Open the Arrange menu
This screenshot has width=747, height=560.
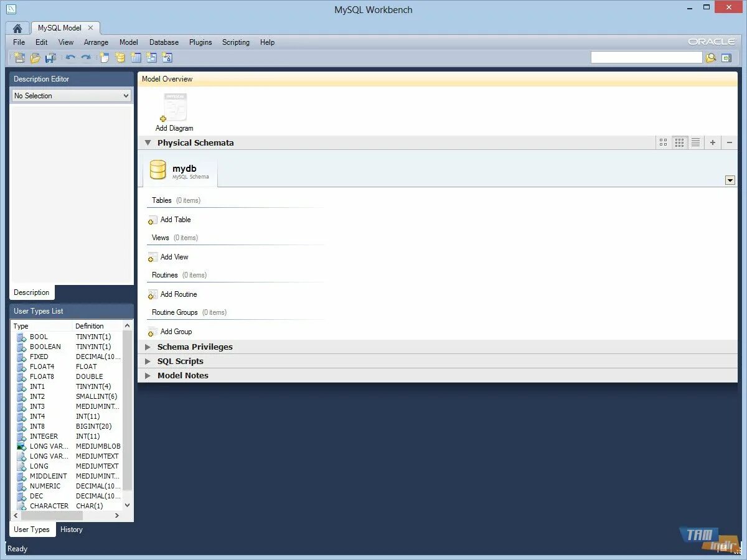click(96, 42)
